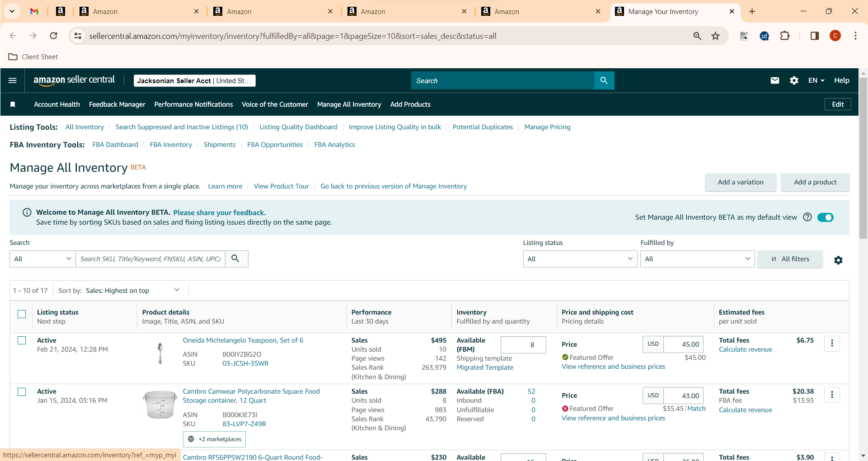This screenshot has height=461, width=868.
Task: Select the Cambro Camwear row checkbox
Action: click(x=22, y=392)
